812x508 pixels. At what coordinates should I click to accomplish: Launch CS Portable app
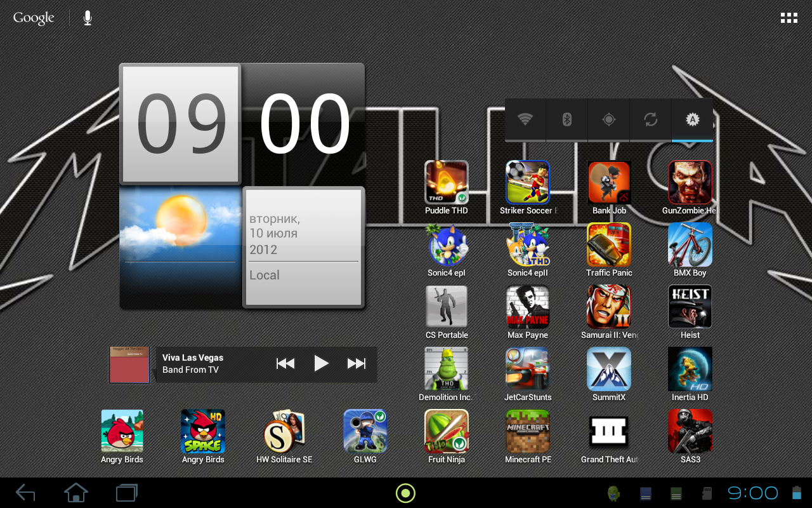point(447,307)
